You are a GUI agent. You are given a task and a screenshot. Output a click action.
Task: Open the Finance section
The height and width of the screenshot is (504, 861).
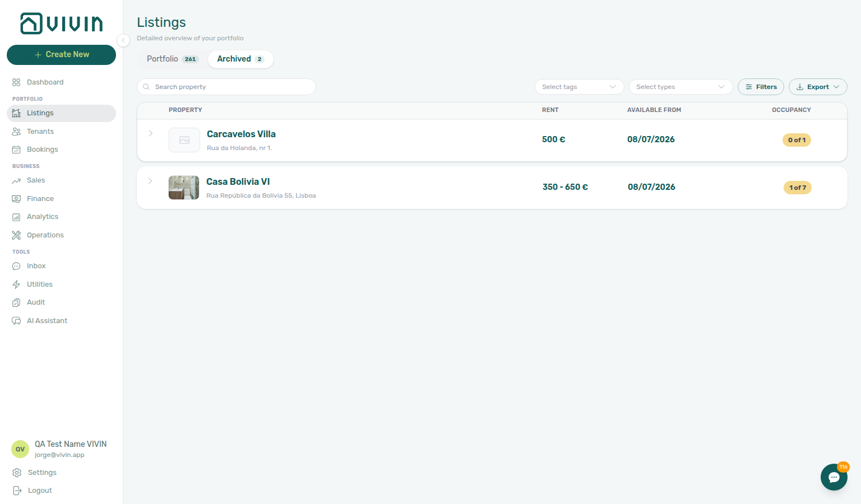click(x=61, y=199)
